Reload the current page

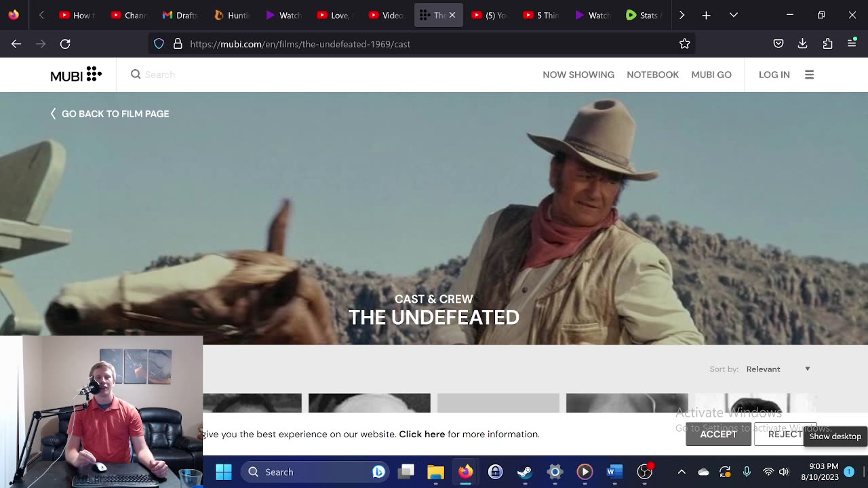[65, 44]
